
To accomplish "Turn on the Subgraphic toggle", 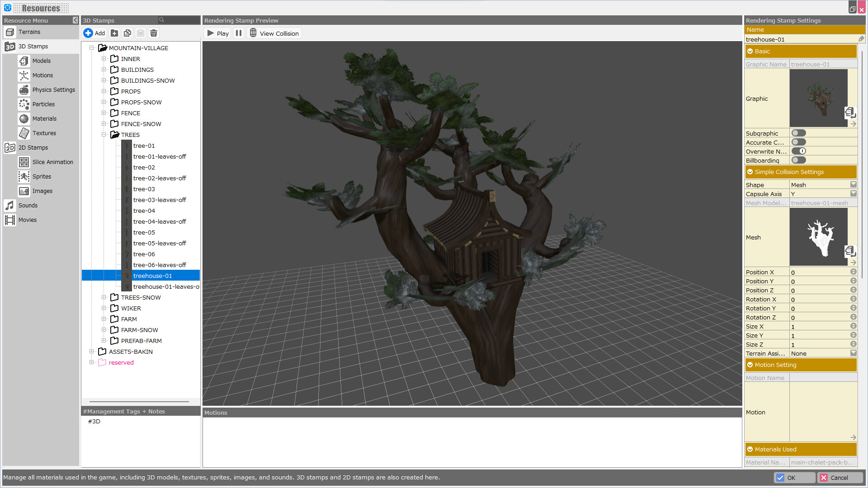I will [x=798, y=132].
